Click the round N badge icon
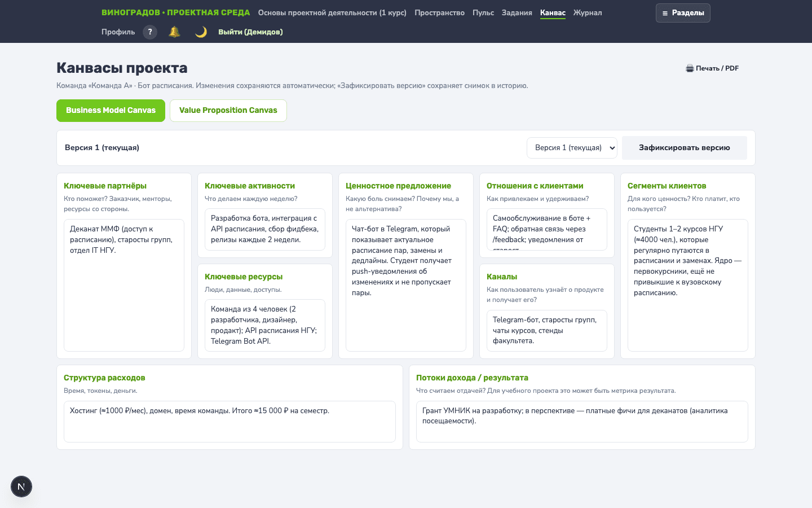Viewport: 812px width, 508px height. tap(21, 487)
